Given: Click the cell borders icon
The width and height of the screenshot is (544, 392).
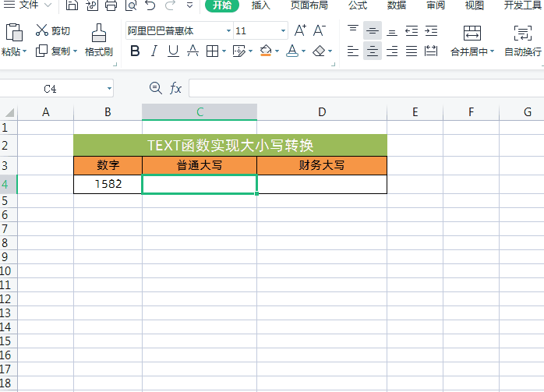Looking at the screenshot, I should click(x=212, y=51).
